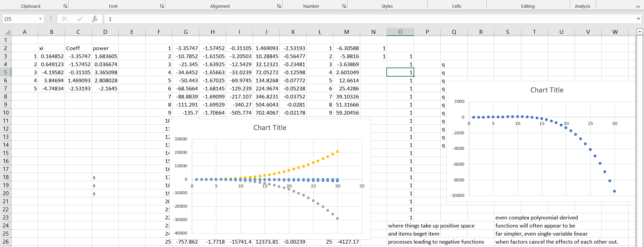Select the row 5 header
The height and width of the screenshot is (247, 644).
pos(5,72)
